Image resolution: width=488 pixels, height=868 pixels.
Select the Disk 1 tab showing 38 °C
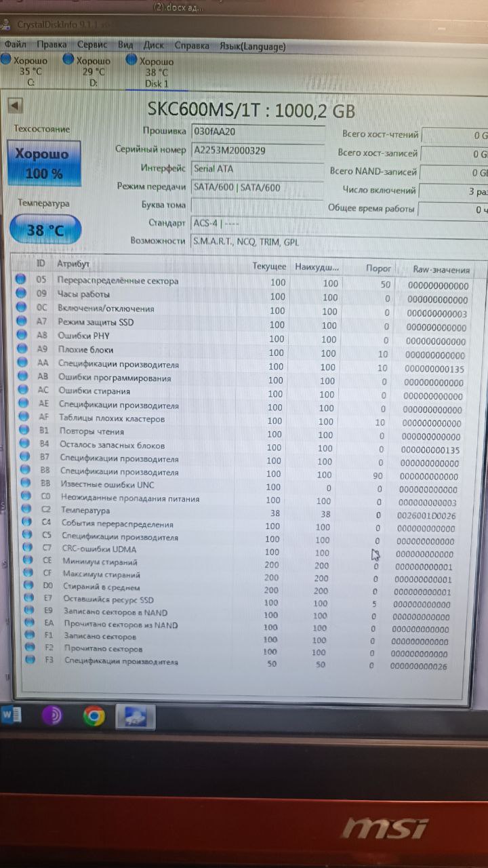point(150,72)
